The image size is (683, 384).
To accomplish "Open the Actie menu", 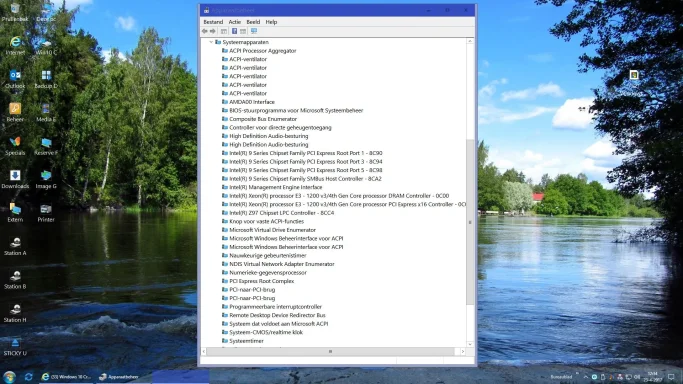I will click(x=234, y=22).
